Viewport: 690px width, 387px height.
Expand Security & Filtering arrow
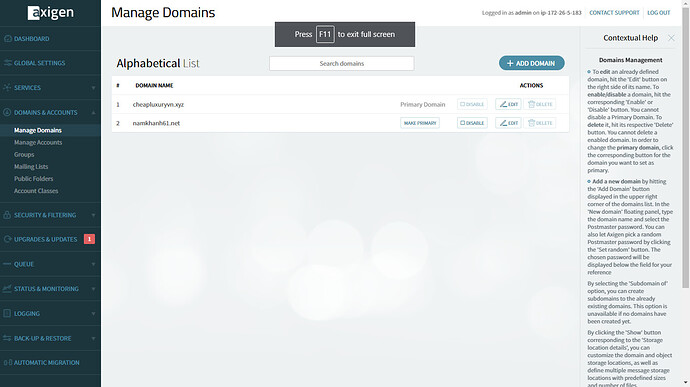[93, 215]
